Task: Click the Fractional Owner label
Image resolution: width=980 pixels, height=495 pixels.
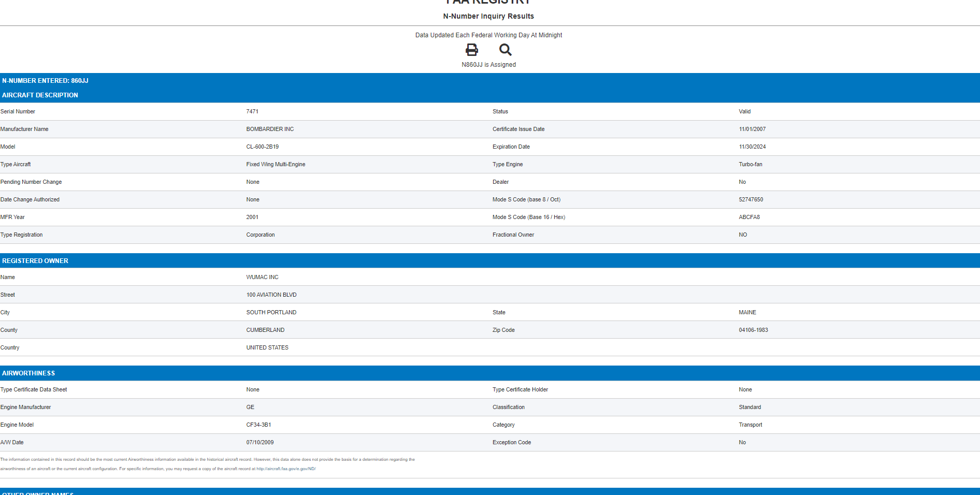Action: pyautogui.click(x=513, y=235)
